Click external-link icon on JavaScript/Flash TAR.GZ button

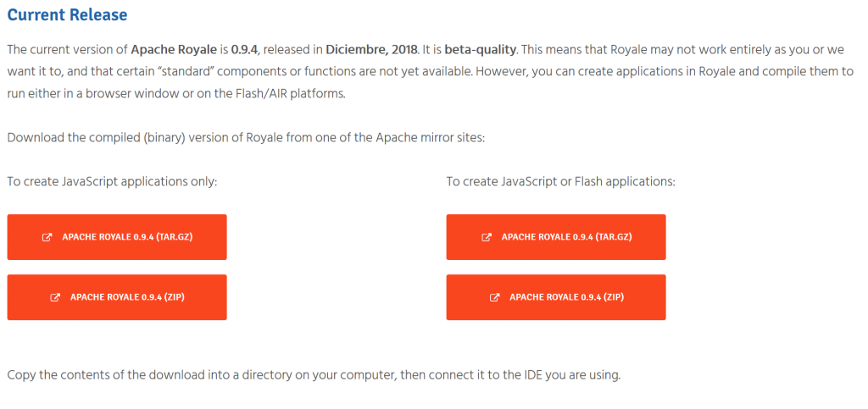tap(487, 237)
